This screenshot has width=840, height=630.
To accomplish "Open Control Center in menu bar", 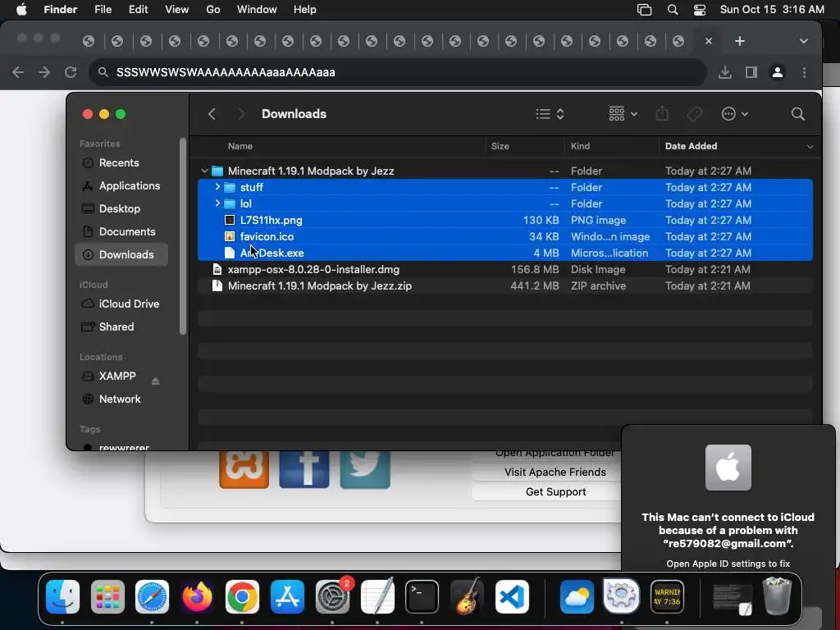I will (x=700, y=10).
